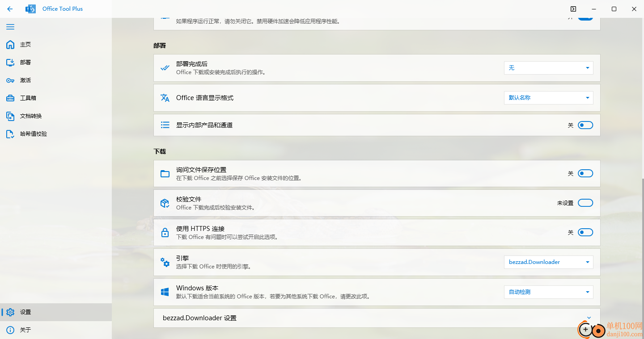Click the 未设置 status label
Image resolution: width=644 pixels, height=339 pixels.
click(x=565, y=203)
